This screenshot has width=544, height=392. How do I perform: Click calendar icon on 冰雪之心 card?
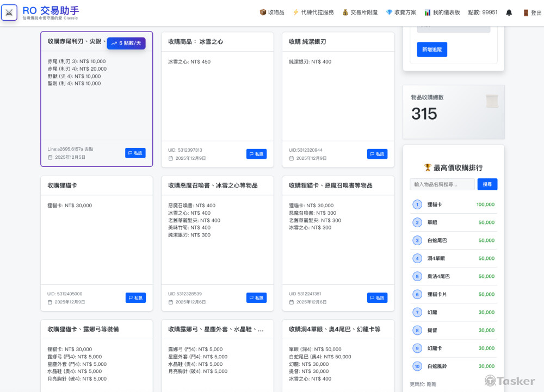[x=171, y=158]
